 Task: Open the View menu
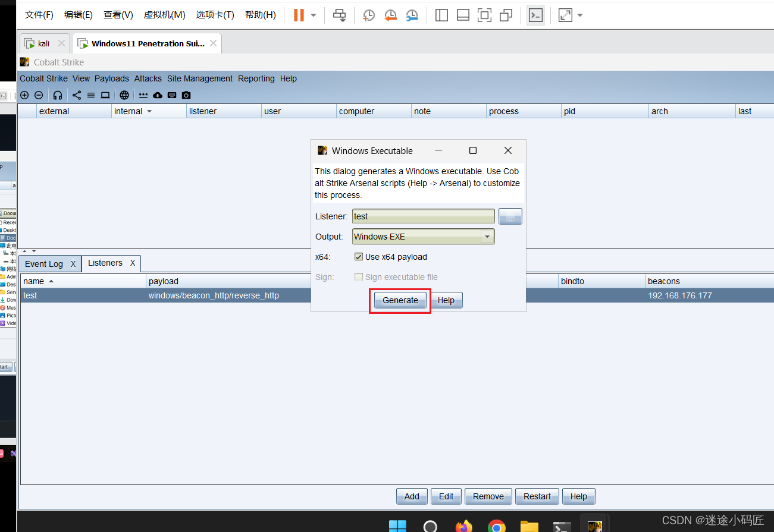coord(81,78)
